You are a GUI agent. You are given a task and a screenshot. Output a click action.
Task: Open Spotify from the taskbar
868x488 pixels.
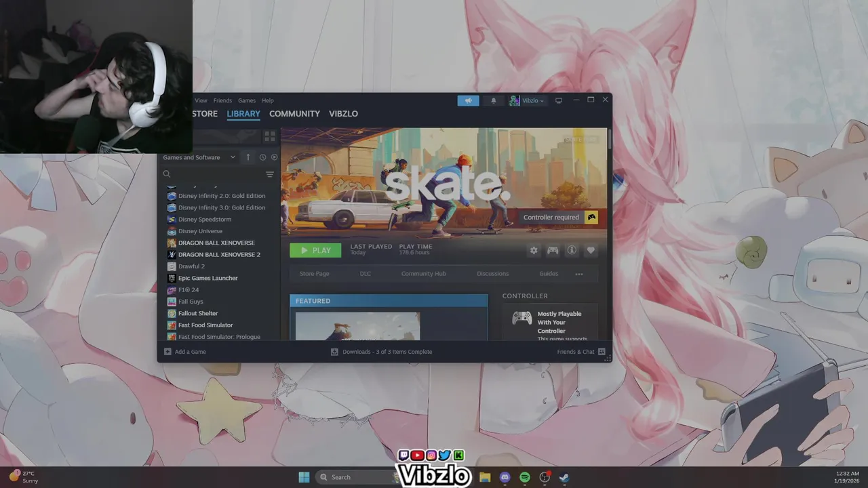pos(525,477)
